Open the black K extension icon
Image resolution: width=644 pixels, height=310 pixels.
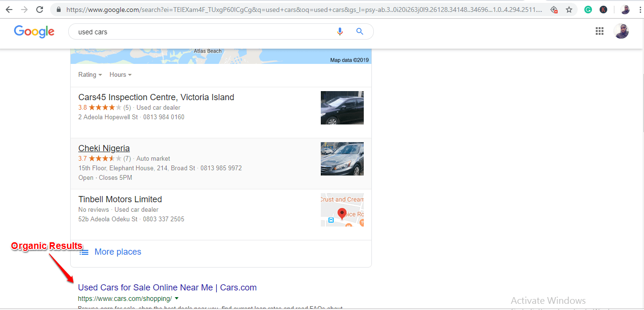(603, 10)
